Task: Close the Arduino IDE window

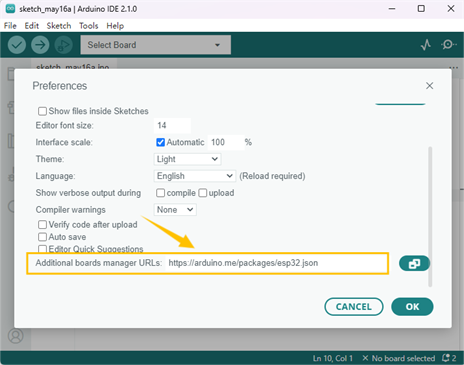Action: tap(451, 9)
